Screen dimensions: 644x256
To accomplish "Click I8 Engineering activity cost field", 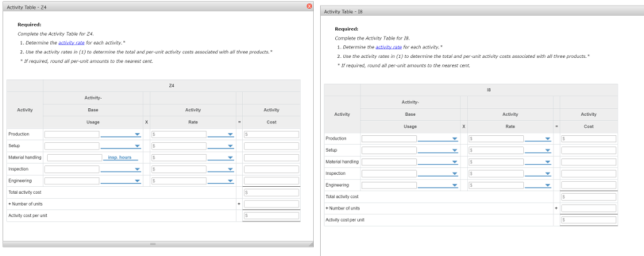I will 589,186.
